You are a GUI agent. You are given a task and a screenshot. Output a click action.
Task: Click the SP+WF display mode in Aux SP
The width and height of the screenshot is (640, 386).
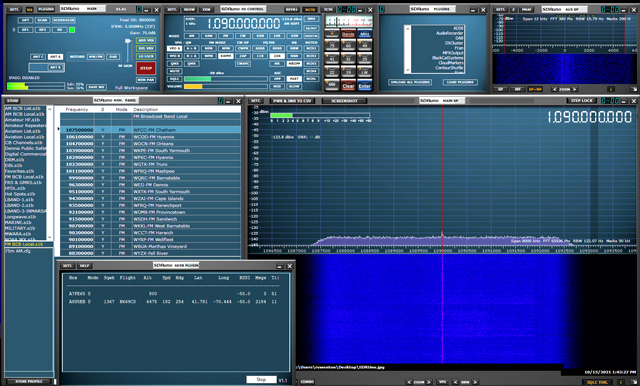pyautogui.click(x=535, y=89)
